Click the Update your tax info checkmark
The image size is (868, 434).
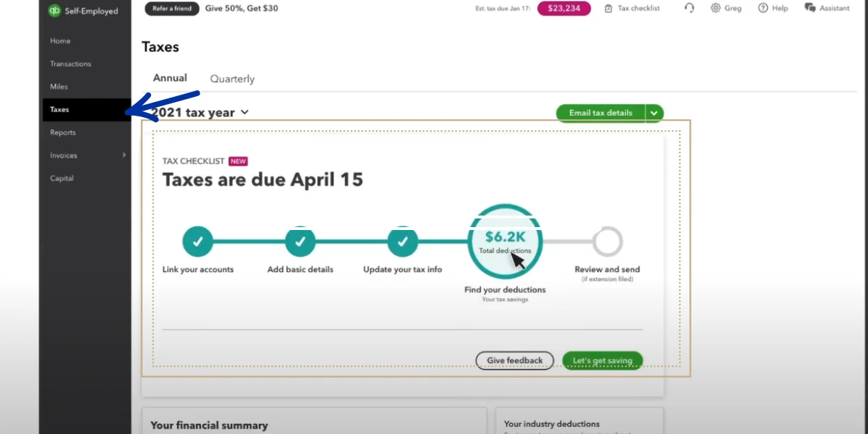pyautogui.click(x=402, y=242)
